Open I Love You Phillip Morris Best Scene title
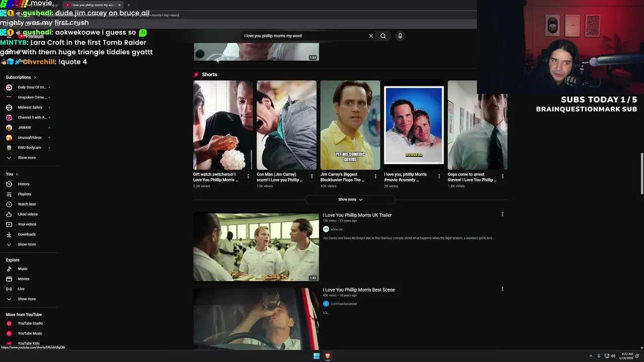This screenshot has width=644, height=362. click(x=359, y=290)
